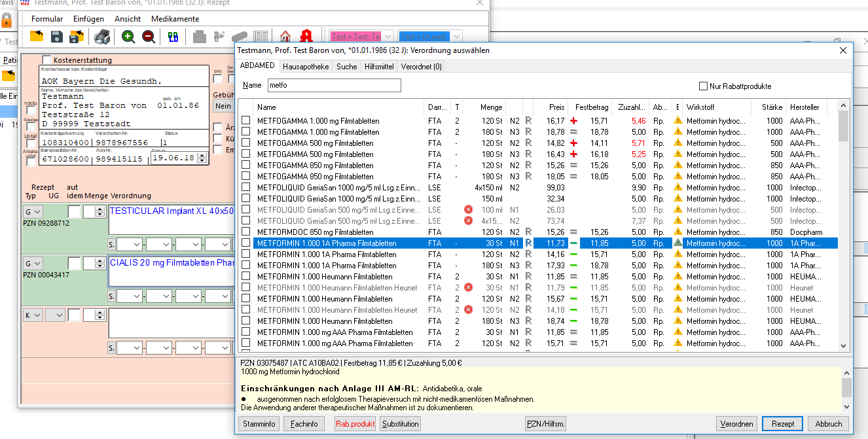868x439 pixels.
Task: Click the Substitution button
Action: [400, 423]
